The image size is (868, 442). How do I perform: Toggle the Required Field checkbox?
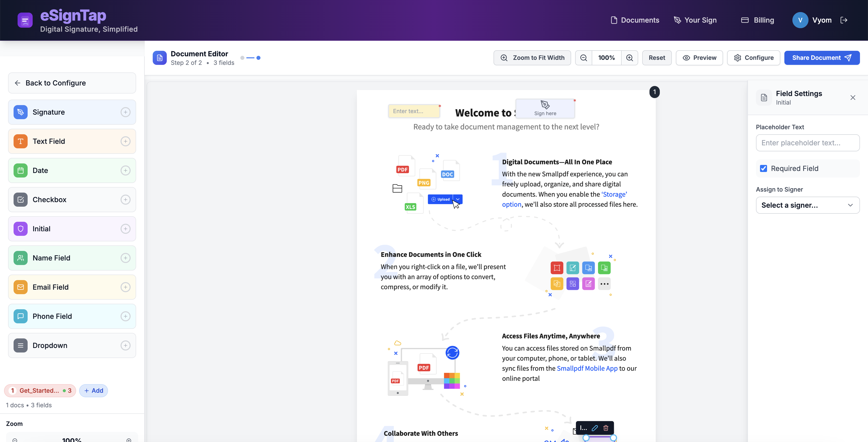[764, 168]
